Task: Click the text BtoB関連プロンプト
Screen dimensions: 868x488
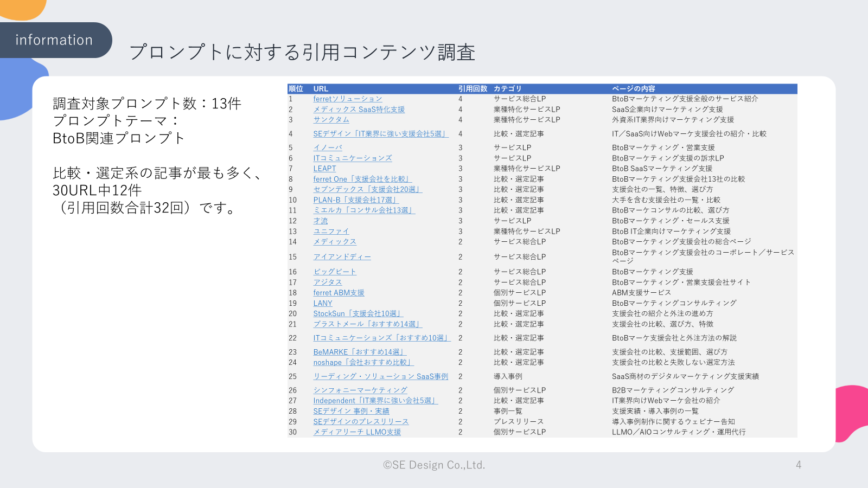Action: pos(119,138)
